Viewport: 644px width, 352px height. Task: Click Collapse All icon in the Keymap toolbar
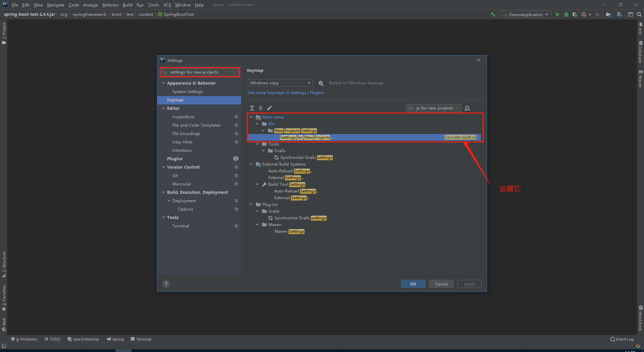(261, 108)
